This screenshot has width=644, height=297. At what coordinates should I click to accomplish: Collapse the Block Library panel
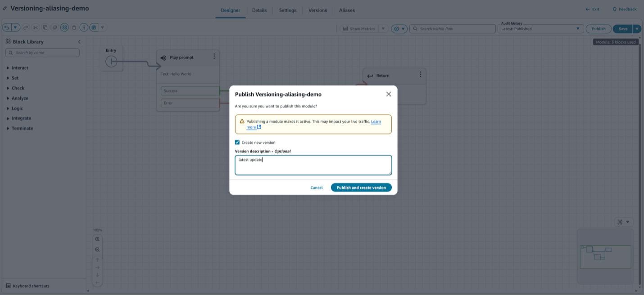tap(79, 41)
